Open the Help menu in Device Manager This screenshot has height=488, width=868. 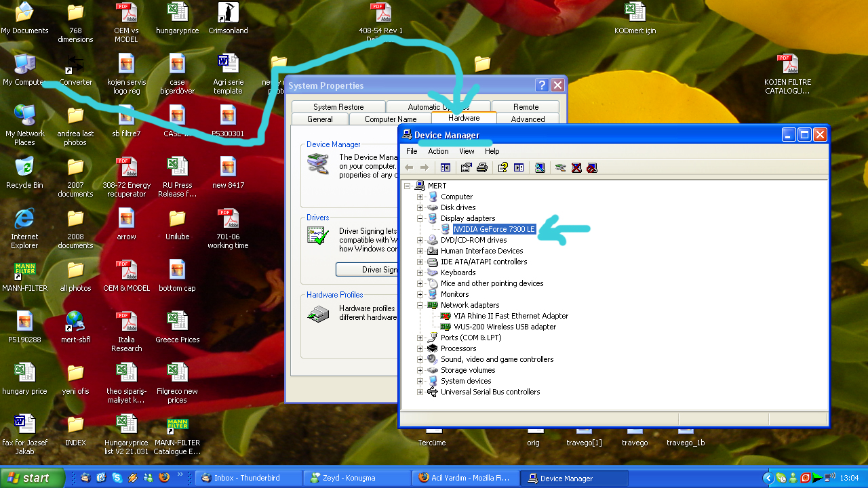coord(492,151)
